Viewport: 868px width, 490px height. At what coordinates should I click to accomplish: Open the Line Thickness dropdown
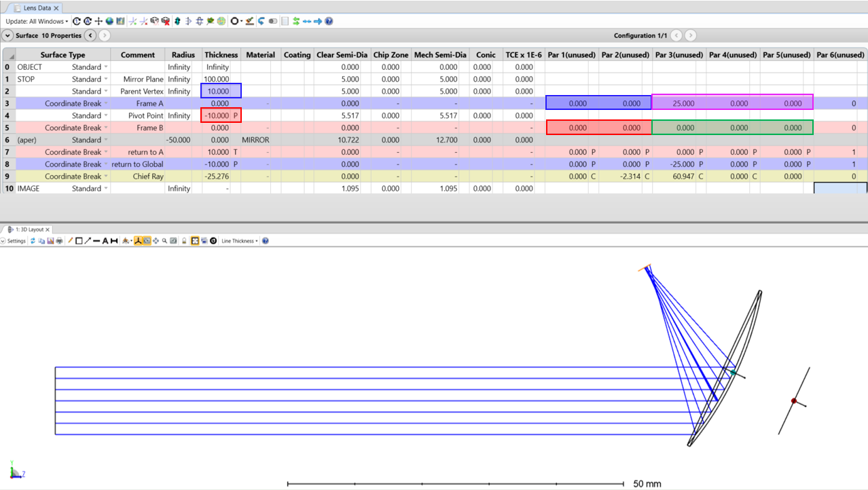click(x=239, y=241)
